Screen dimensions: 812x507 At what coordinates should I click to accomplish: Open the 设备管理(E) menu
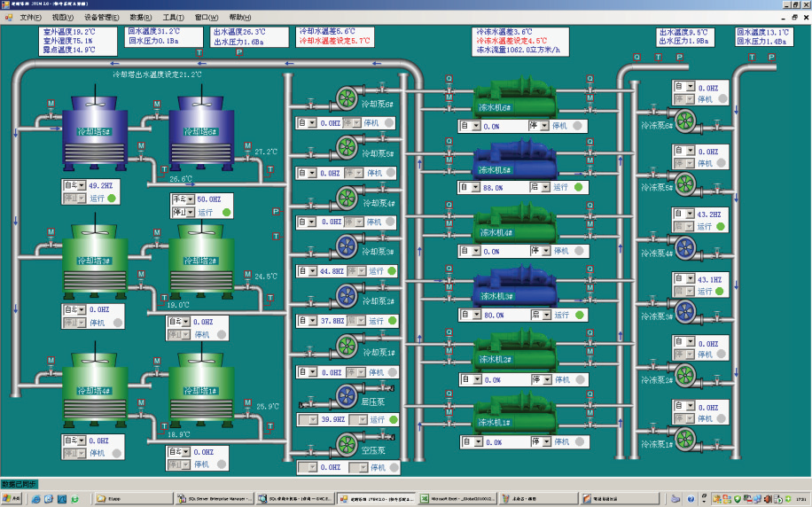[101, 17]
